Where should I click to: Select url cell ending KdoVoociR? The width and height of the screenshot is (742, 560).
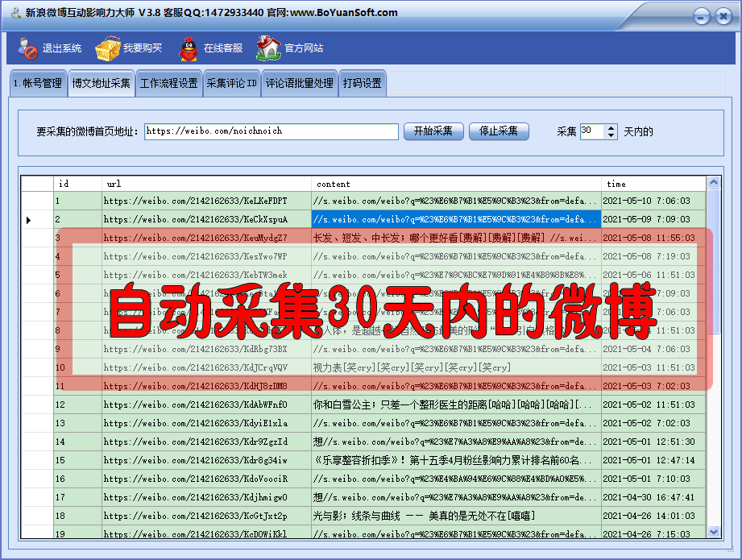[x=206, y=479]
